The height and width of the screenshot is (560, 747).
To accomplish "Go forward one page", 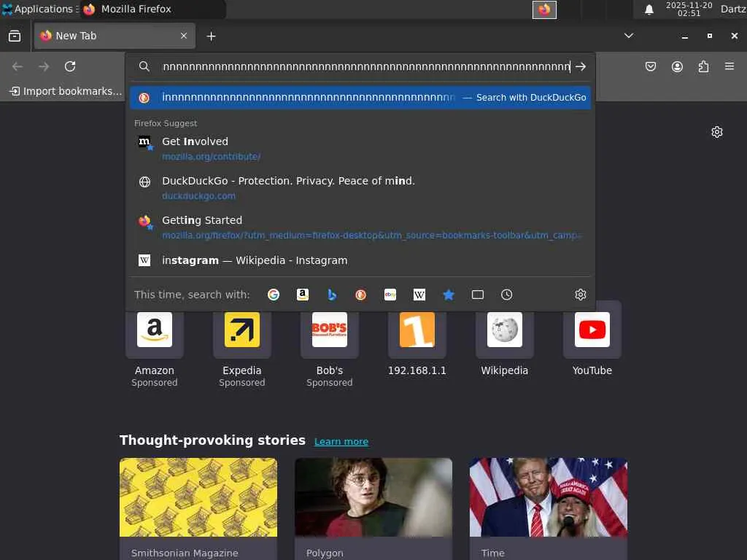I will point(44,66).
